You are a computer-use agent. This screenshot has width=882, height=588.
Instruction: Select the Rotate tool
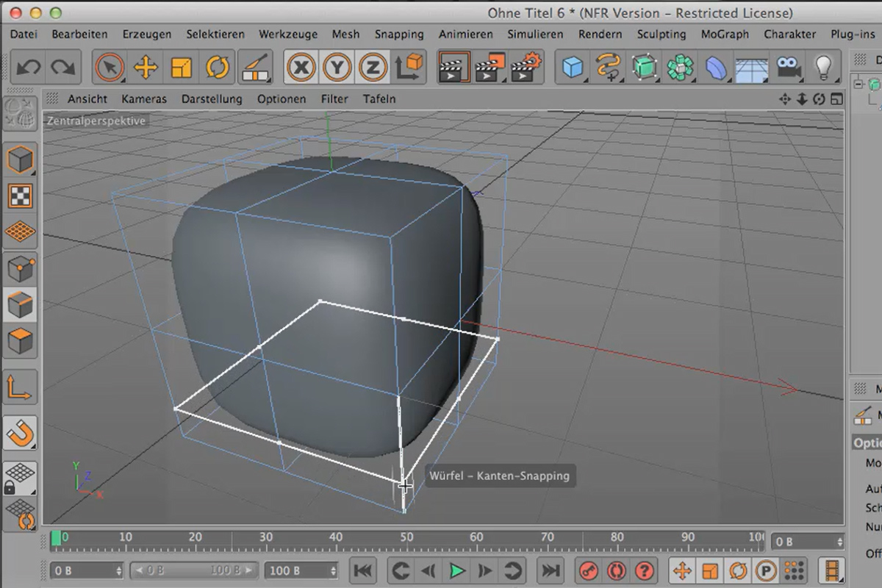coord(216,66)
